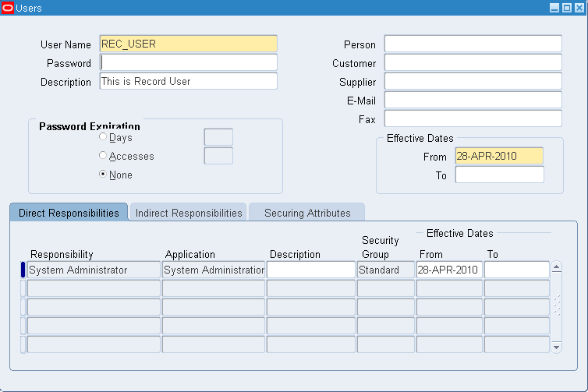This screenshot has height=392, width=588.
Task: Click the scrollbar up arrow in responsibilities grid
Action: click(x=557, y=267)
